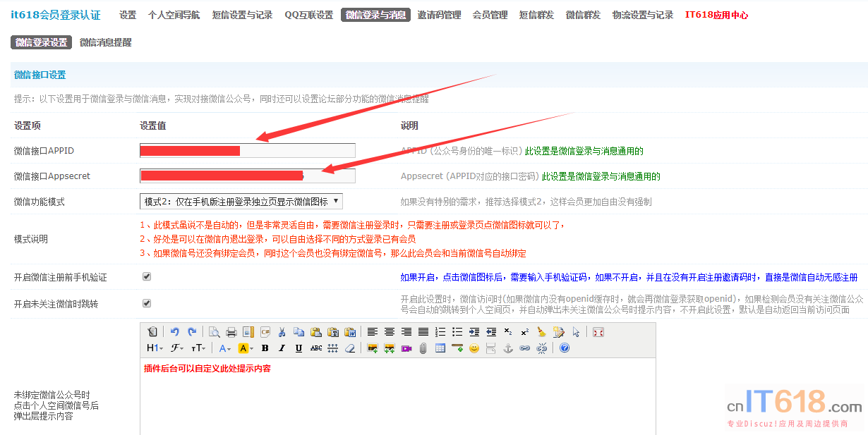The image size is (868, 435).
Task: Insert anchor in editor
Action: click(508, 348)
